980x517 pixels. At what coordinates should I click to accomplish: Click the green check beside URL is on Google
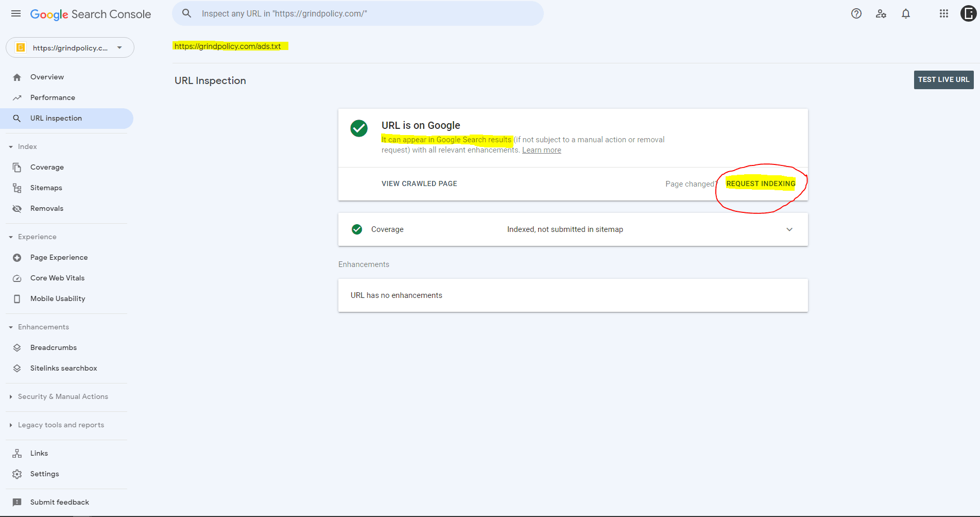pos(359,128)
